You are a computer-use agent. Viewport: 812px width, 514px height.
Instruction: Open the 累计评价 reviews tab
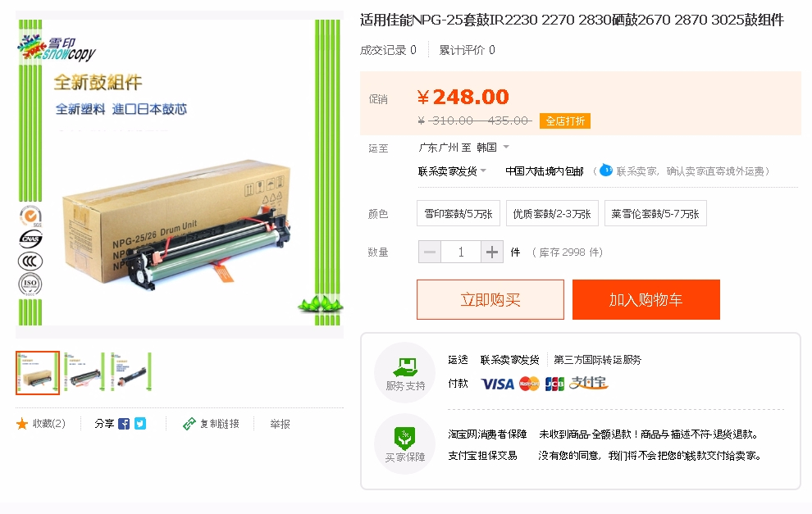[x=468, y=50]
